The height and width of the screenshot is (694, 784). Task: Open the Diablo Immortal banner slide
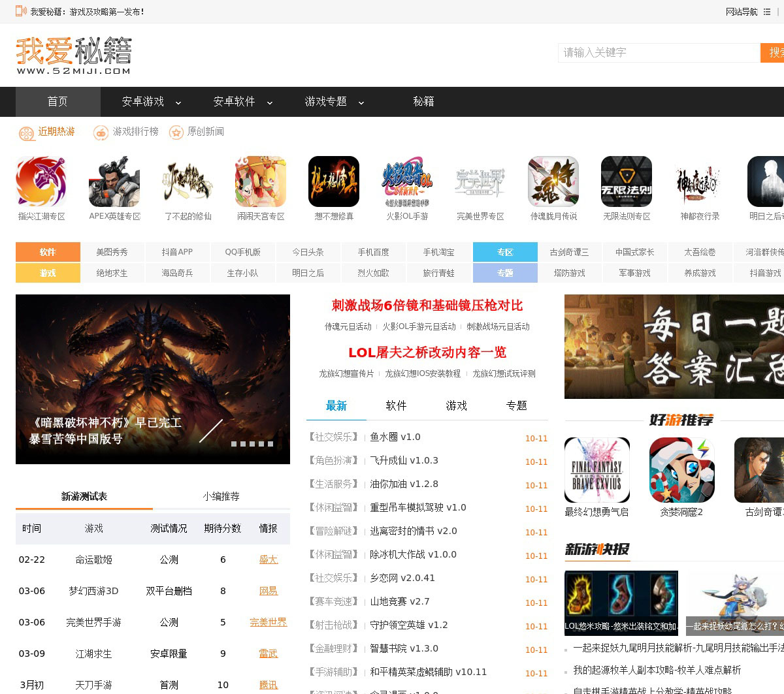(153, 379)
